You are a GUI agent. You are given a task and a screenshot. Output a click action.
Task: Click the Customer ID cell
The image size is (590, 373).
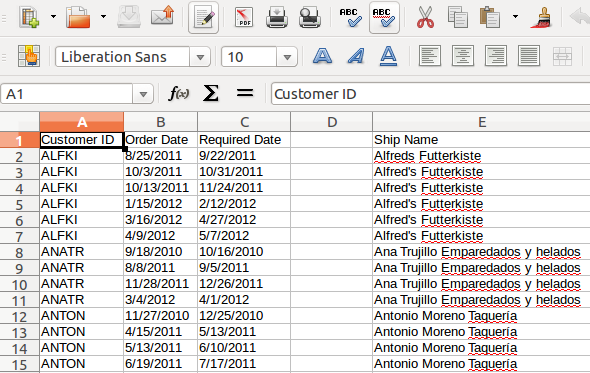tap(82, 140)
